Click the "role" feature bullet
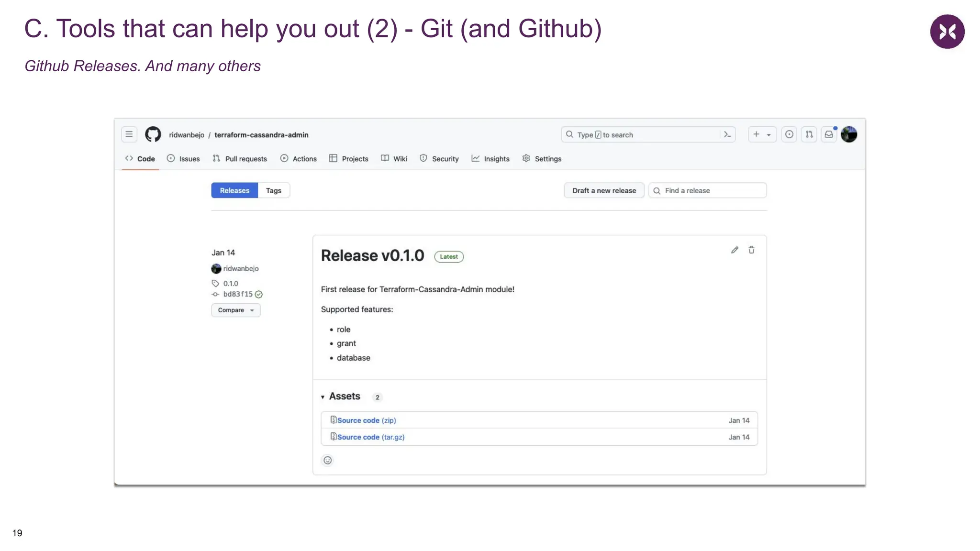Screen dimensions: 980x551 point(344,330)
